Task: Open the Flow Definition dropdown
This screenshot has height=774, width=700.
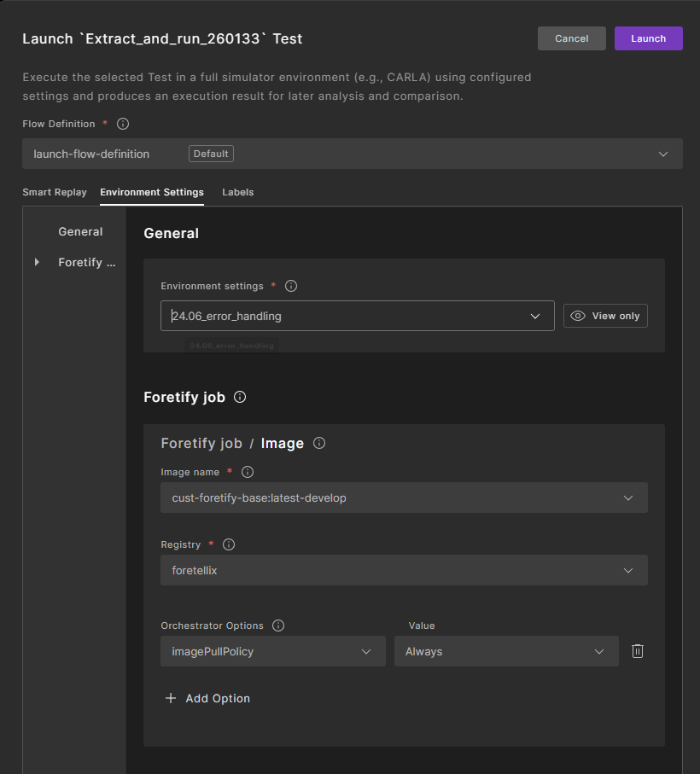Action: 352,154
